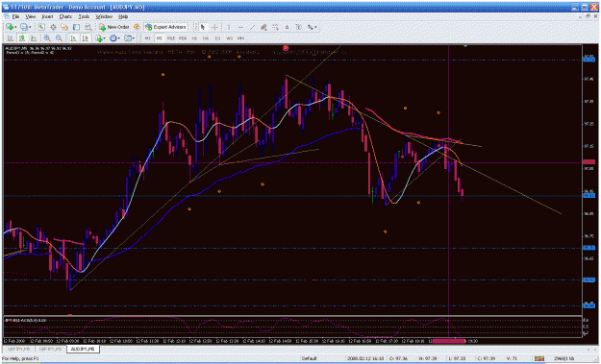The width and height of the screenshot is (601, 364).
Task: Click the New Order button
Action: [114, 27]
